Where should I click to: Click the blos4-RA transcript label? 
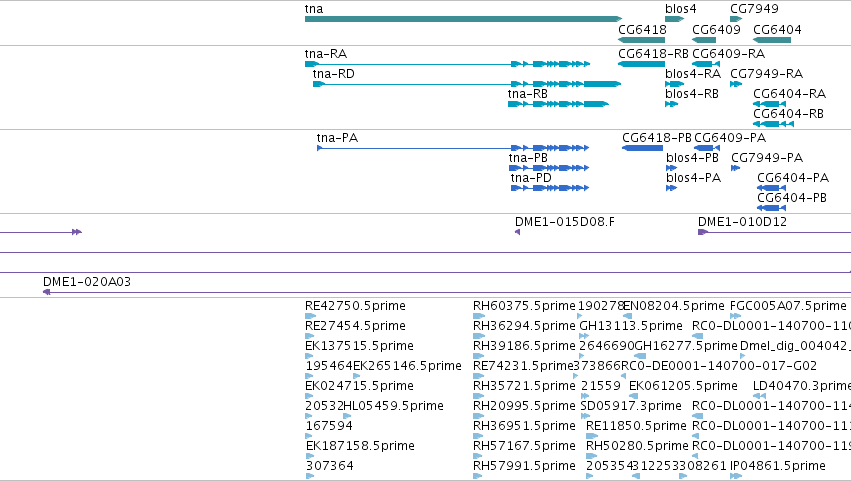click(x=693, y=74)
